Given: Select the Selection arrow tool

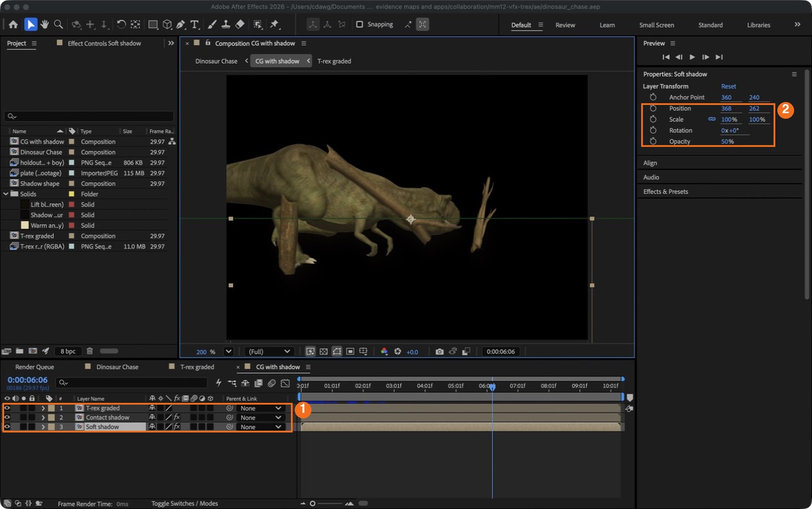Looking at the screenshot, I should click(x=30, y=24).
